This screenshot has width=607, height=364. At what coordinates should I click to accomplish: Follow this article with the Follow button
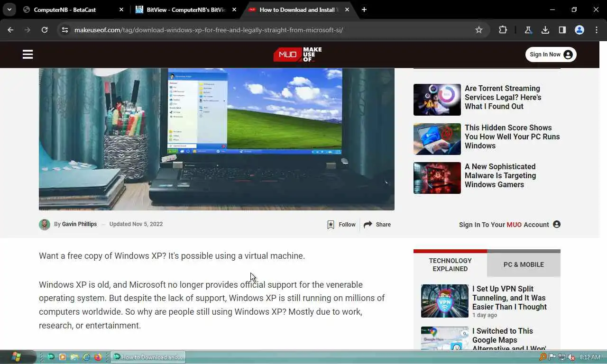coord(341,225)
